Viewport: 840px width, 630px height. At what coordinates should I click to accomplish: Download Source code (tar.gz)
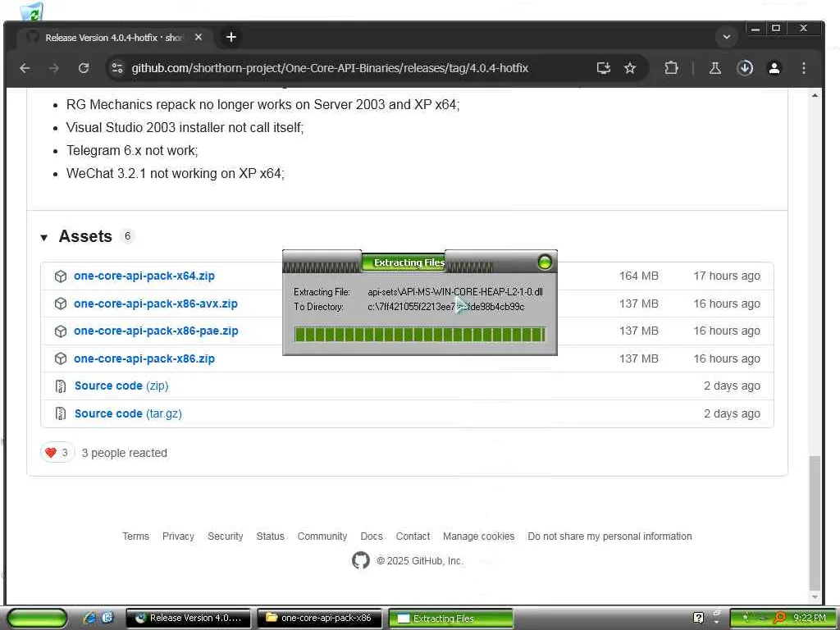(x=128, y=413)
